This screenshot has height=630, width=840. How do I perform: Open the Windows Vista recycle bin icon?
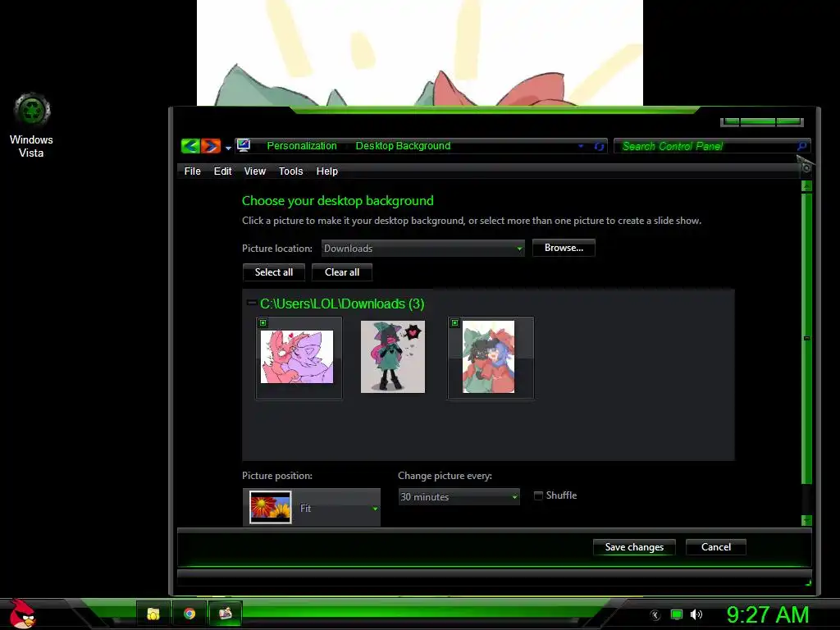pyautogui.click(x=32, y=126)
